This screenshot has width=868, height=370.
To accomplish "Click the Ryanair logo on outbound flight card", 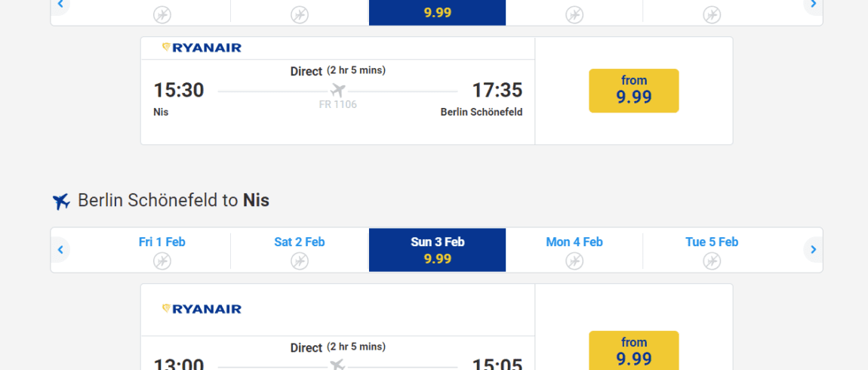I will point(202,48).
